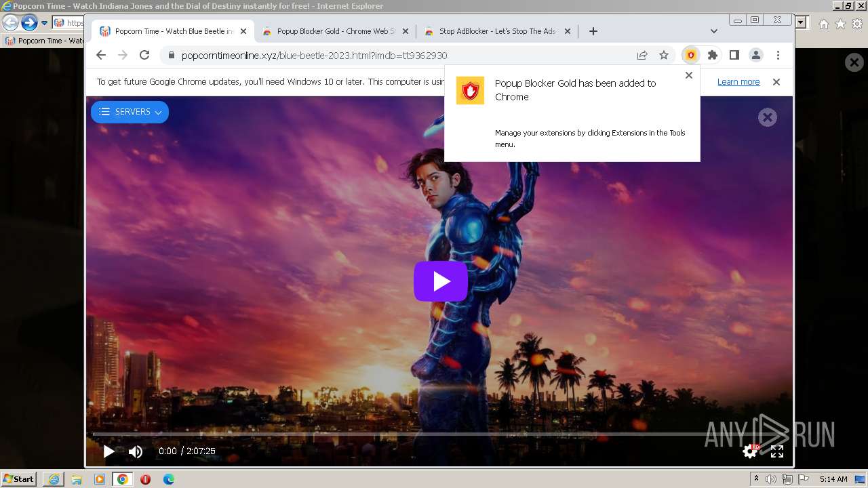This screenshot has width=868, height=488.
Task: Close the Popup Blocker Gold tab
Action: click(406, 31)
